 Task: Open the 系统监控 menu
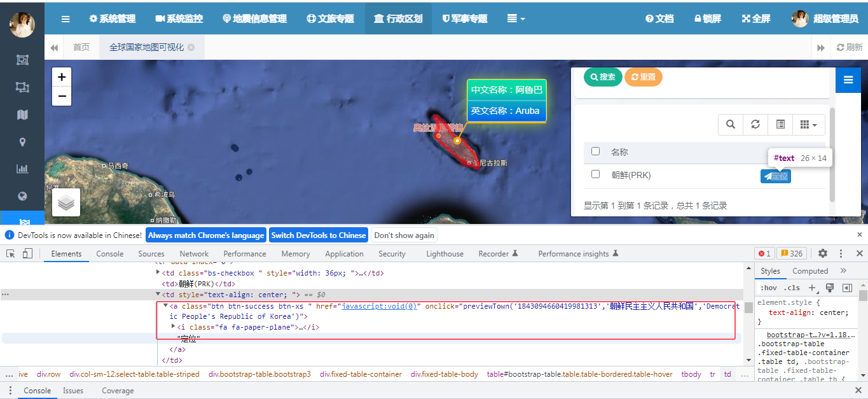tap(179, 18)
